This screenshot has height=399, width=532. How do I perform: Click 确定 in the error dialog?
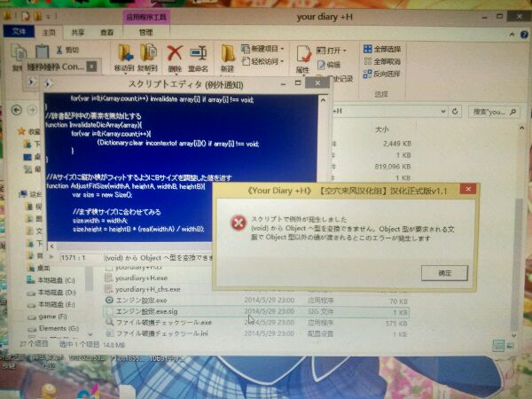pos(444,273)
